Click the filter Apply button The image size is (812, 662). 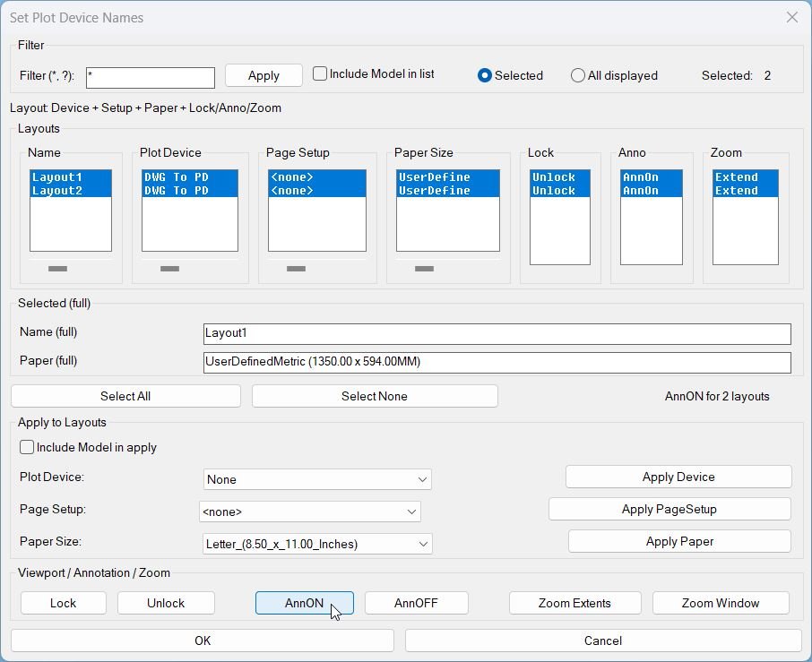coord(263,75)
